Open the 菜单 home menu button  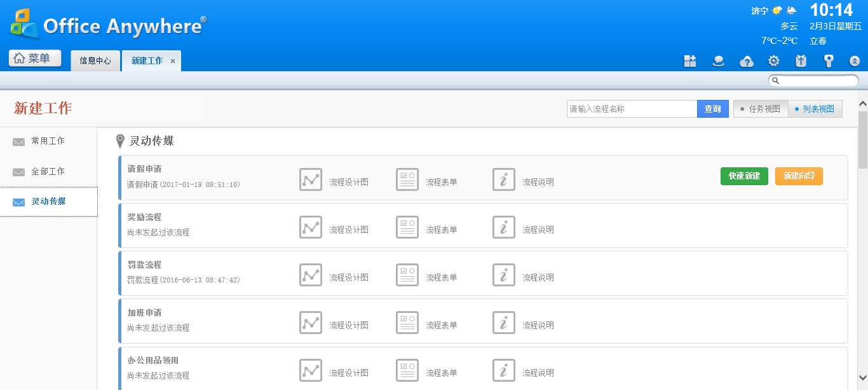pos(35,59)
